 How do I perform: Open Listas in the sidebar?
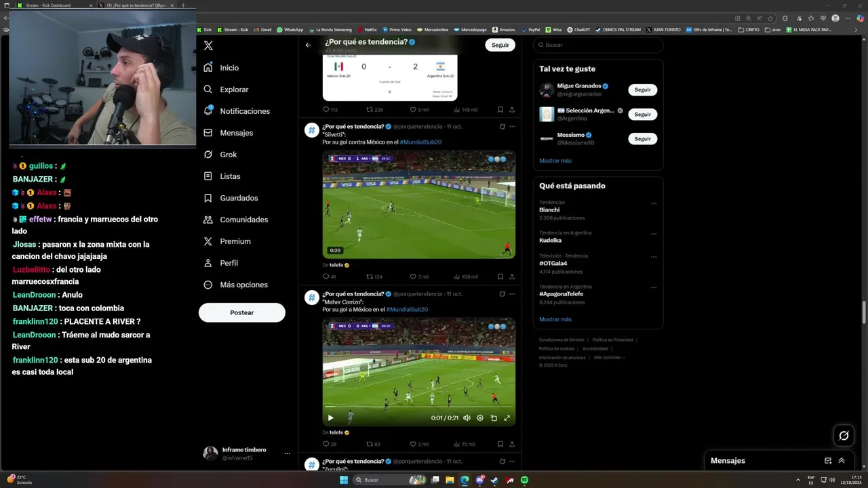222,176
